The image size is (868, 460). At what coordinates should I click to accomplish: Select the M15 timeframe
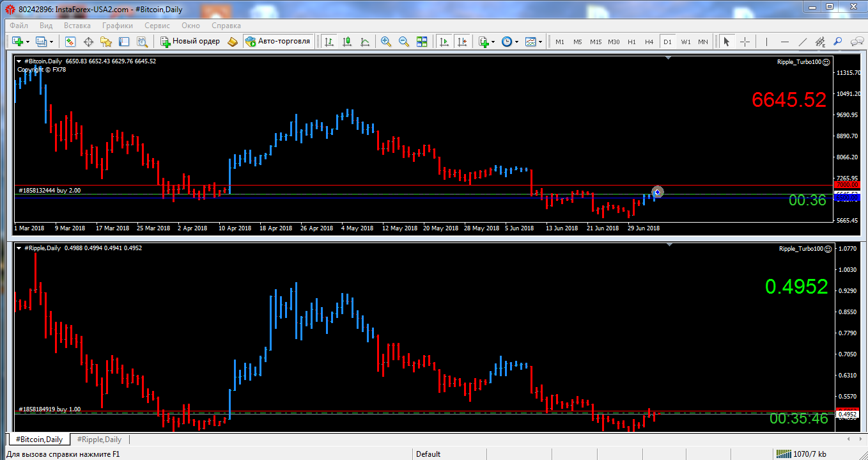[596, 42]
